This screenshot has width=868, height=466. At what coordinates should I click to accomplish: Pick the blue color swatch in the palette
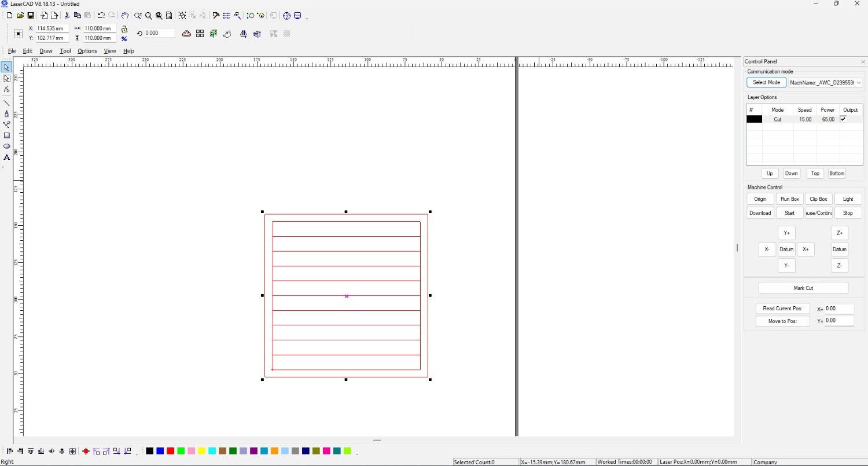(160, 451)
